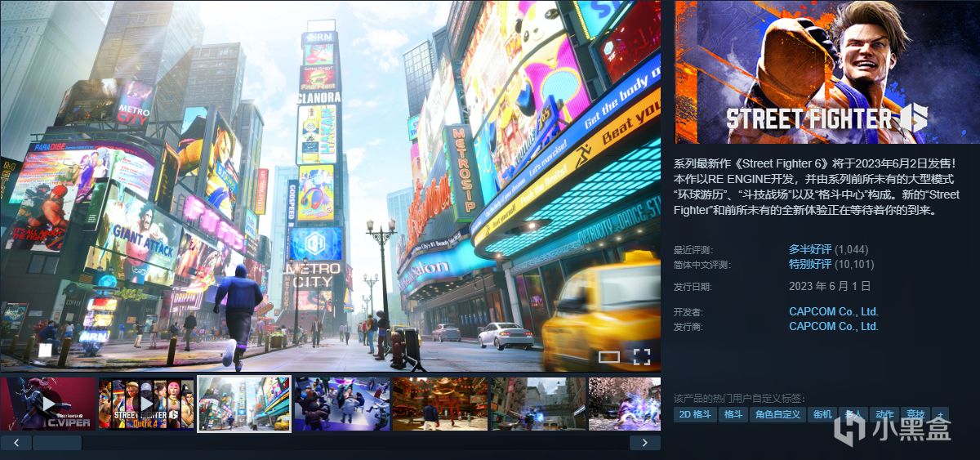
Task: Click the 发行商 label
Action: [688, 326]
